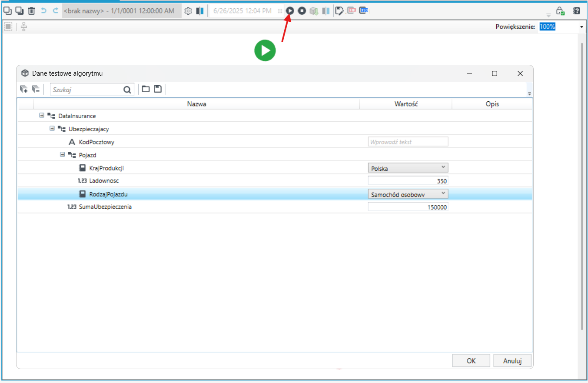
Task: Click the lock icon with green check
Action: 561,11
